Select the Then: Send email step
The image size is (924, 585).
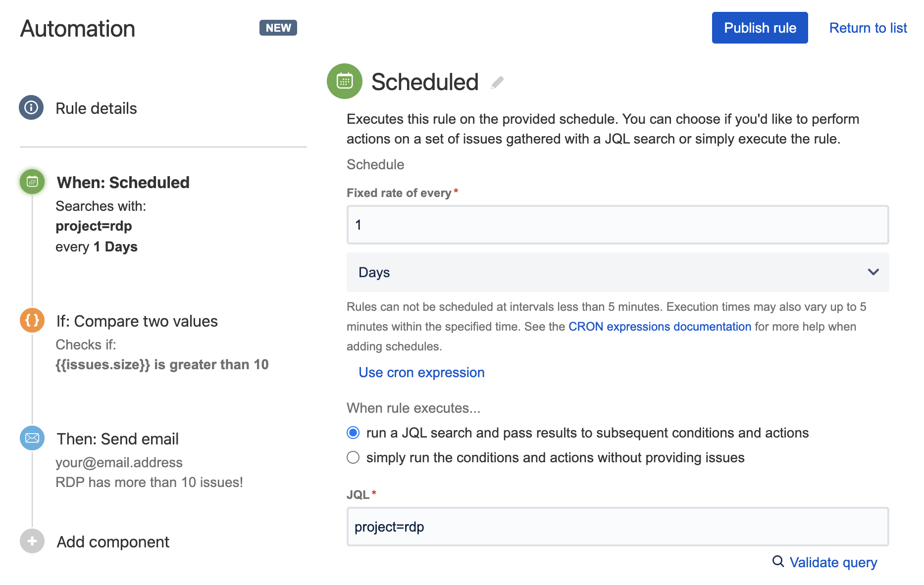tap(117, 439)
